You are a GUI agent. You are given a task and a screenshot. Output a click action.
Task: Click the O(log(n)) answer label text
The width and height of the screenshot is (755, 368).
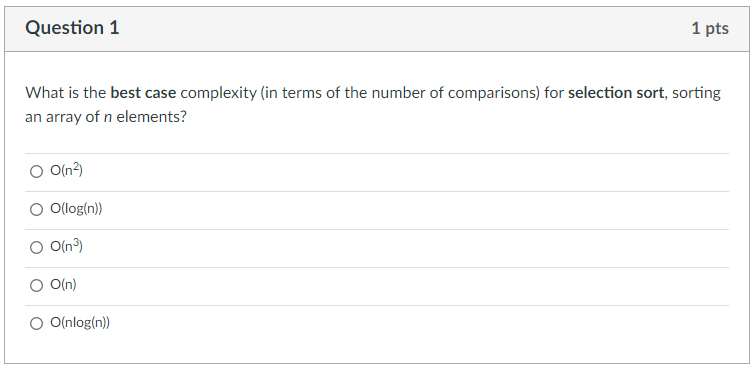coord(76,209)
